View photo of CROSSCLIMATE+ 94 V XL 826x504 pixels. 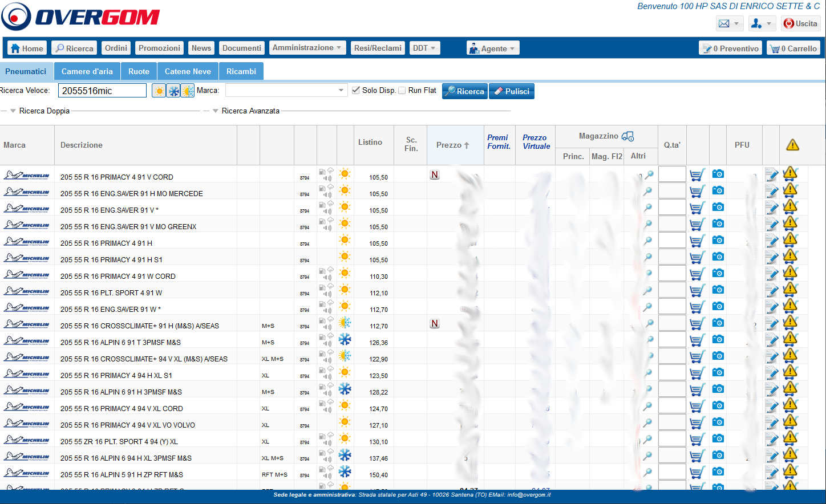pyautogui.click(x=718, y=355)
